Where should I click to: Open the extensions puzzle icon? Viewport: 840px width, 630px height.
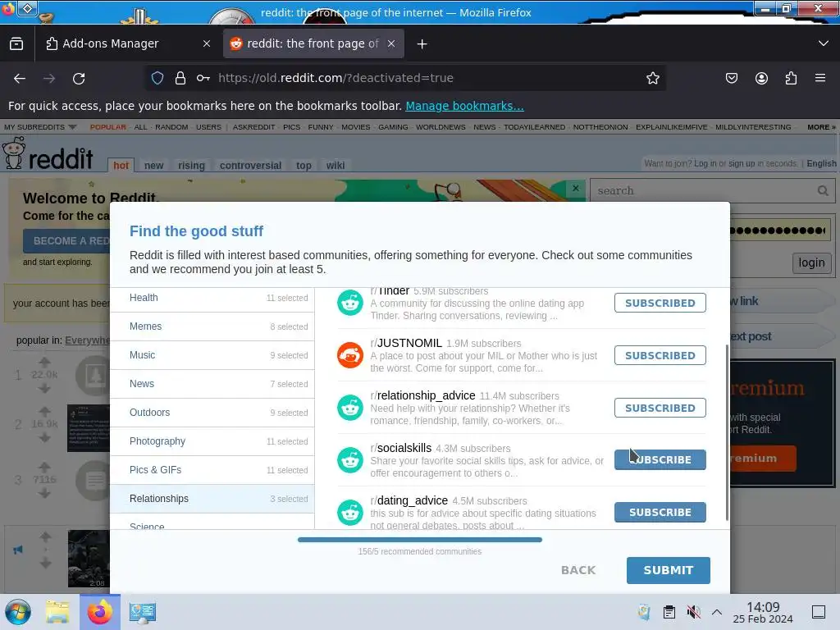791,78
